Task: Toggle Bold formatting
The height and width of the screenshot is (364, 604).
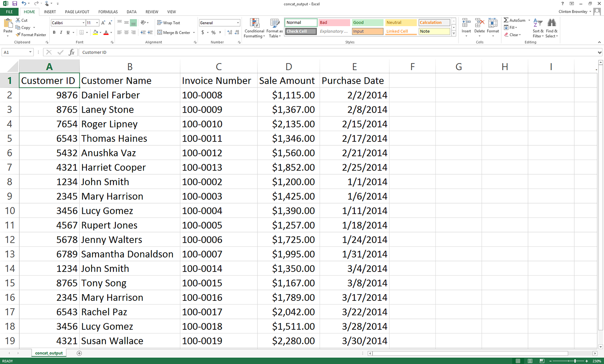Action: pos(54,32)
